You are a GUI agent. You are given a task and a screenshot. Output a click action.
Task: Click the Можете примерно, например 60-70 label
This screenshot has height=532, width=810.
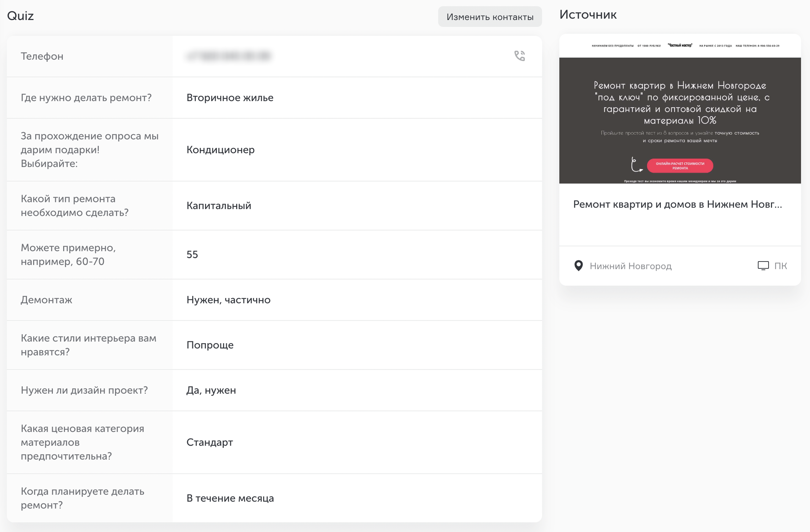tap(68, 255)
